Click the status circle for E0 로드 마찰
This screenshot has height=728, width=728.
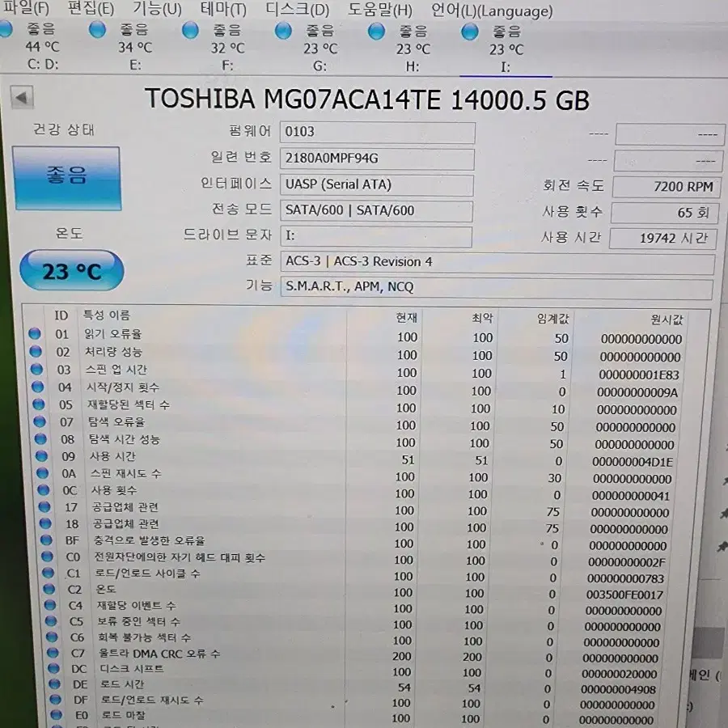pyautogui.click(x=56, y=714)
